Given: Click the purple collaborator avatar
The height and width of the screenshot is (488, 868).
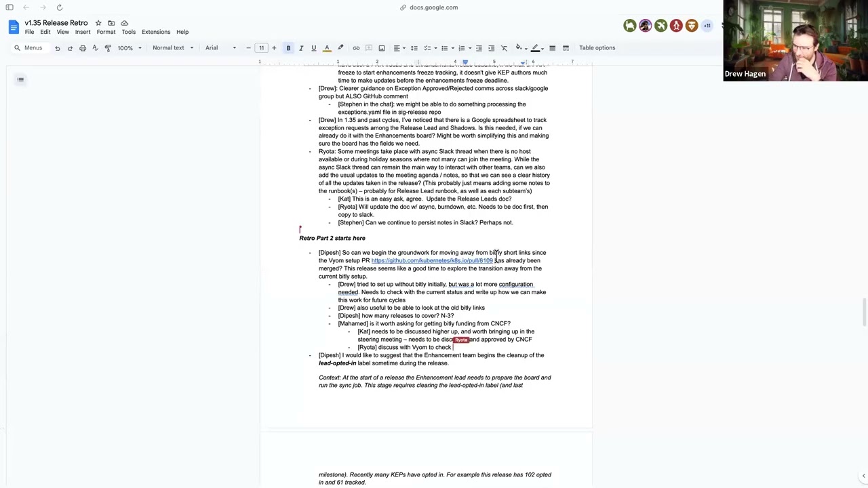Looking at the screenshot, I should pos(645,26).
